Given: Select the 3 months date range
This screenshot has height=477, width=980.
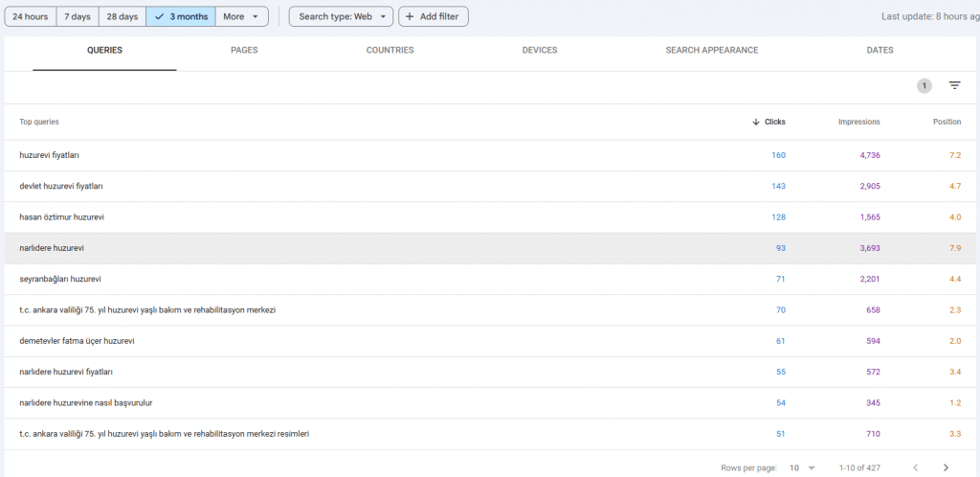Looking at the screenshot, I should 181,17.
